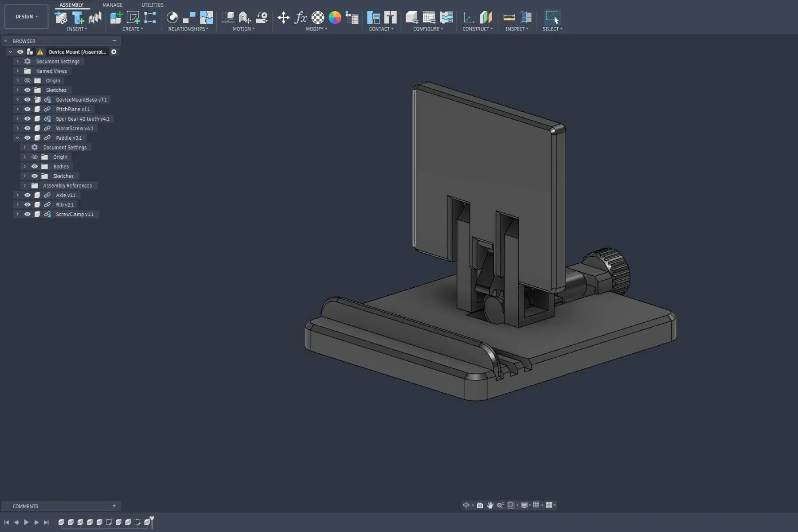This screenshot has width=798, height=532.
Task: Activate the Select window-selection tool
Action: point(552,18)
